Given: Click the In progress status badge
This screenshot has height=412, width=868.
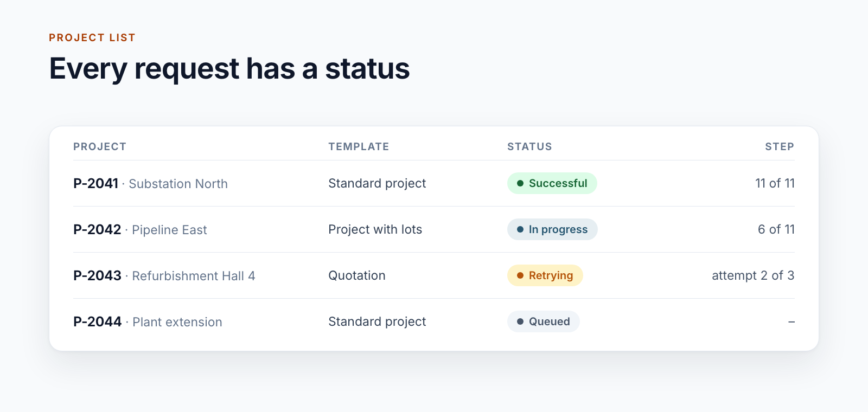Looking at the screenshot, I should [552, 229].
